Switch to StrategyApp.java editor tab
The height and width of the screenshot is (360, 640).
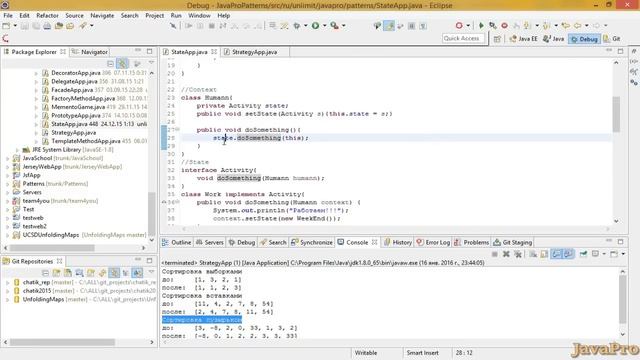254,52
